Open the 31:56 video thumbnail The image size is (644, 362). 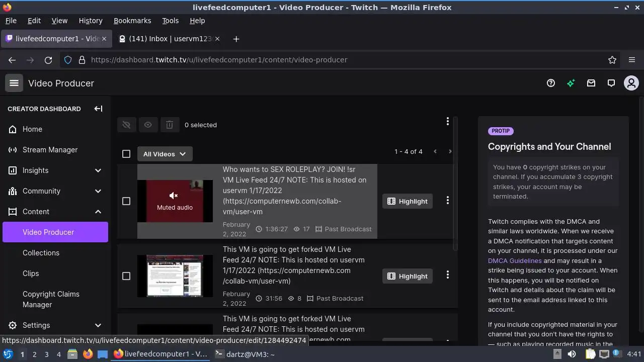point(175,276)
